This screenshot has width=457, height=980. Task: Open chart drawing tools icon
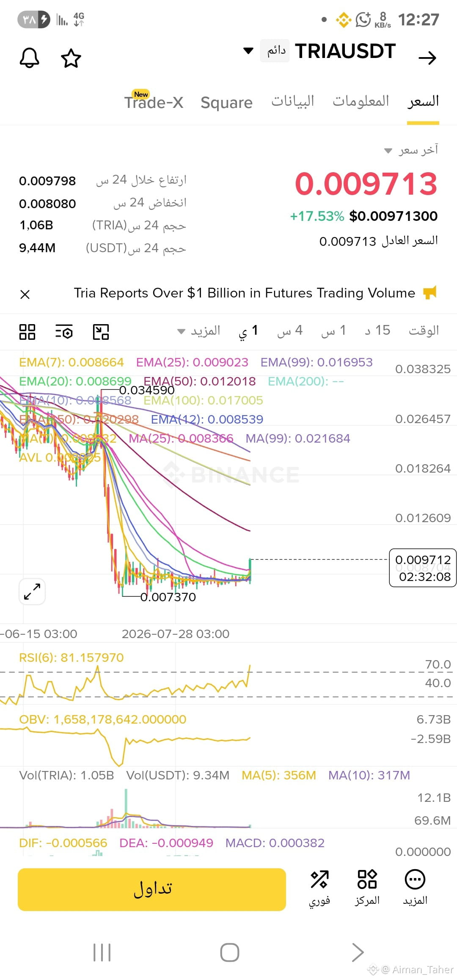(x=101, y=332)
